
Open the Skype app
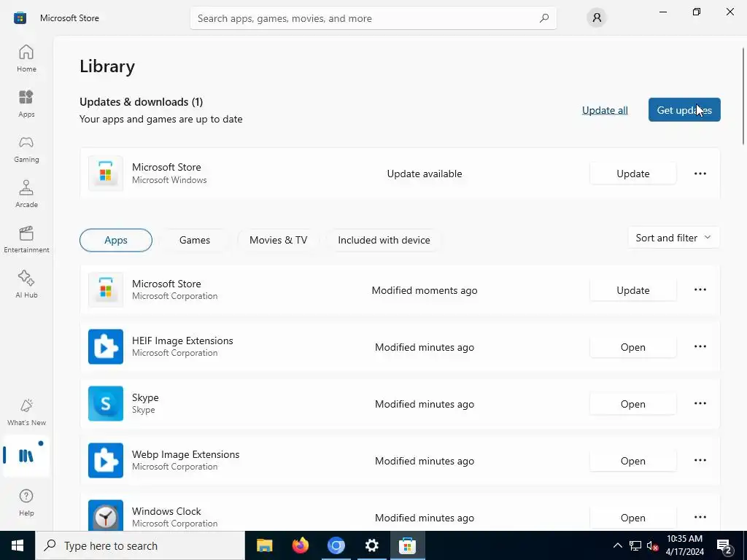click(632, 404)
